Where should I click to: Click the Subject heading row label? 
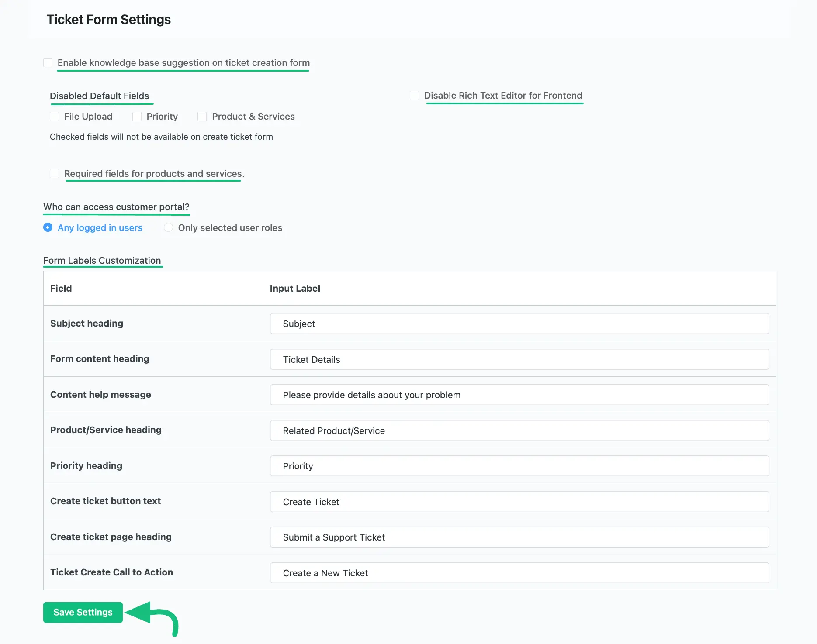point(87,324)
